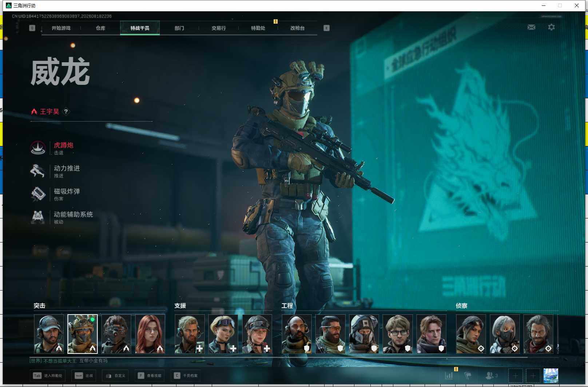Choose the bearded 支援 operator with headset
The height and width of the screenshot is (387, 588).
tap(190, 334)
